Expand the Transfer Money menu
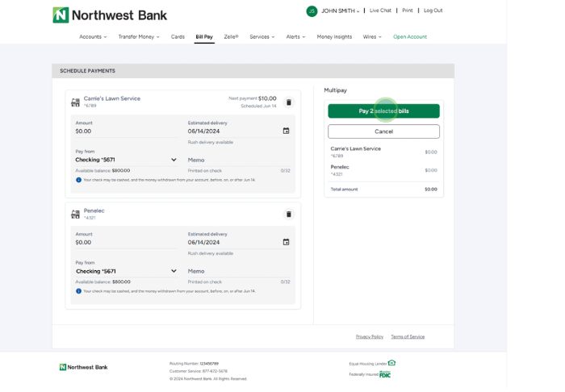 (x=139, y=37)
